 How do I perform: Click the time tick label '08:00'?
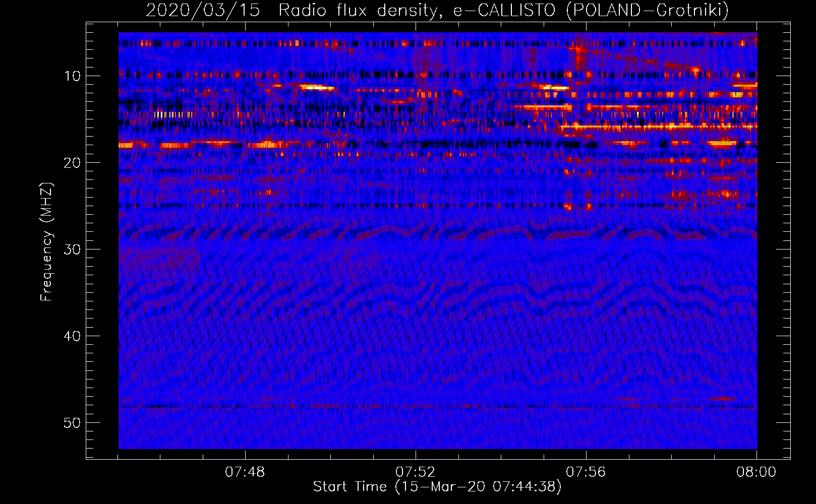click(756, 472)
